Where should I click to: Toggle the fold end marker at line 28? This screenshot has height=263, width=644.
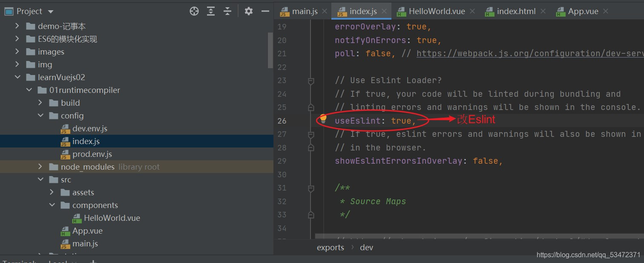click(311, 147)
